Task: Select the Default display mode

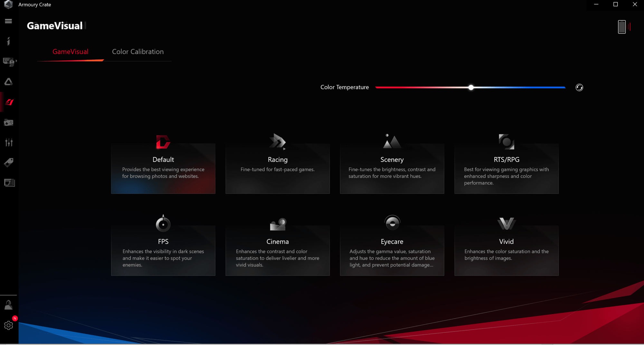Action: 163,168
